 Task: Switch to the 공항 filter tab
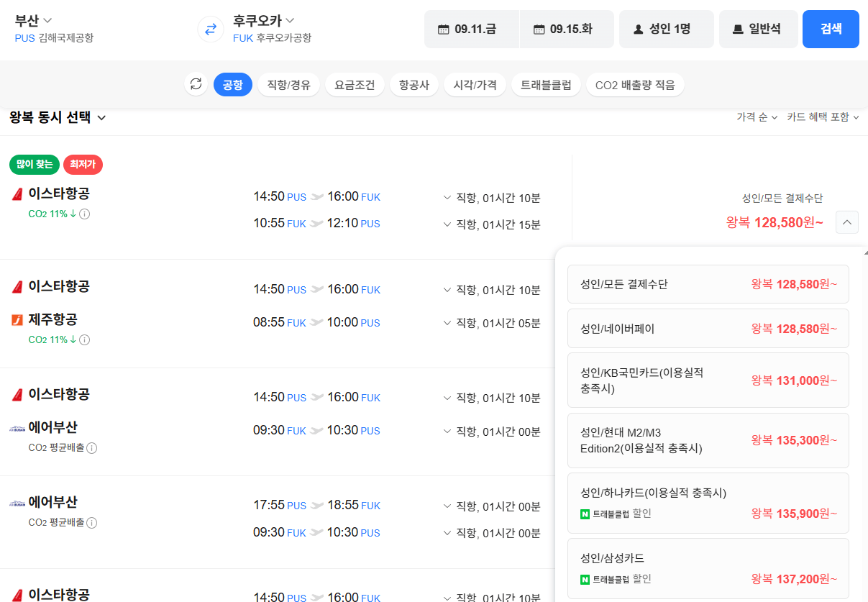232,84
